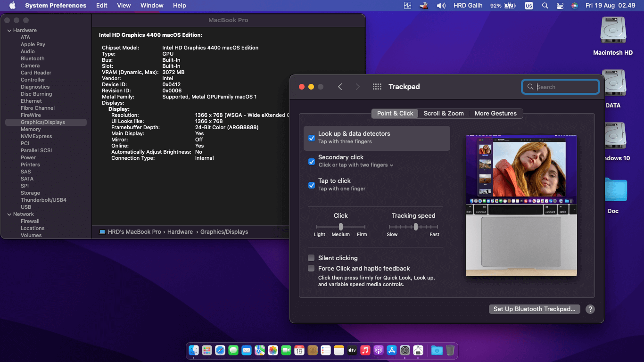Open View menu in menu bar
The width and height of the screenshot is (644, 362).
point(124,6)
